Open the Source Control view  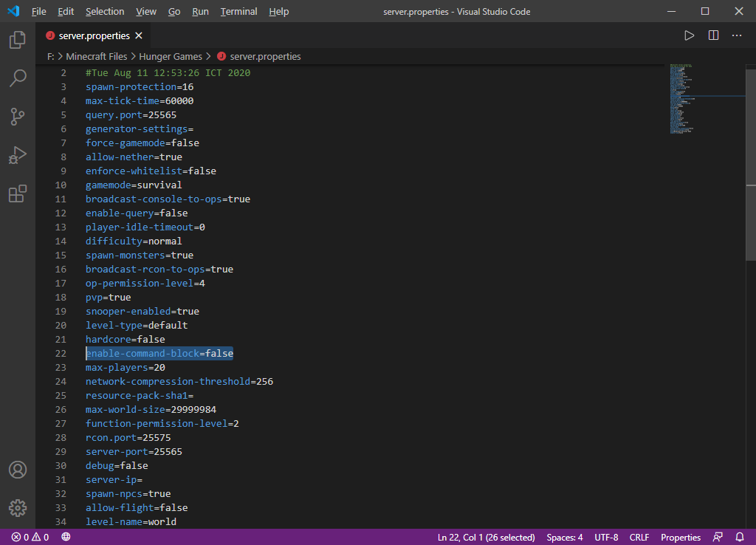18,117
